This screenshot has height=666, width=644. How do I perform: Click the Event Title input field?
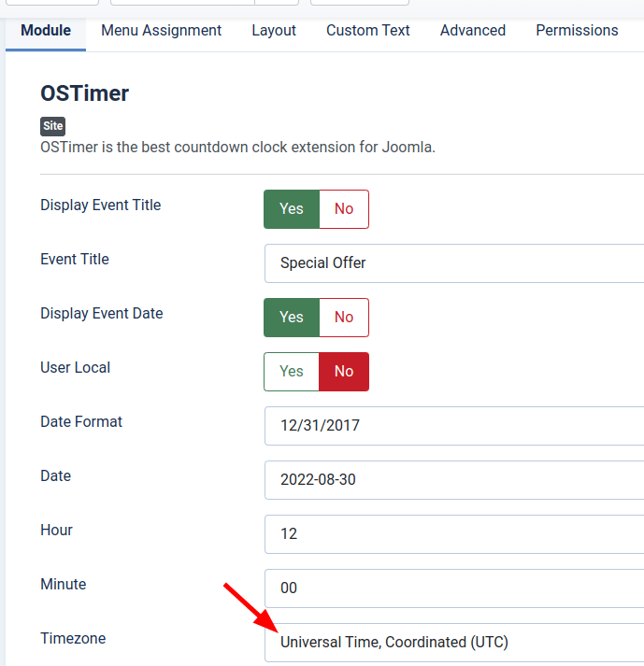coord(454,263)
